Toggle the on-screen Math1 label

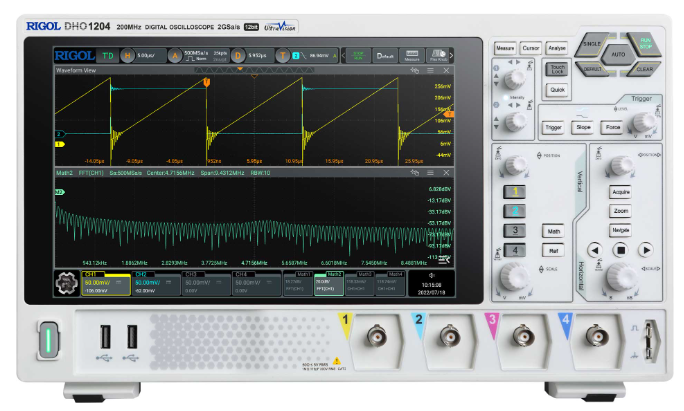(303, 274)
